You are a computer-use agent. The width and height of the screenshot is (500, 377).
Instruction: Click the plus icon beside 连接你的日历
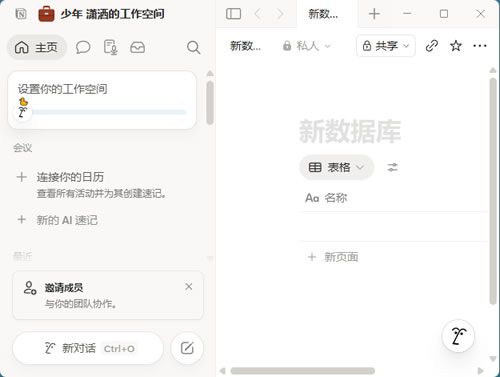pos(21,177)
